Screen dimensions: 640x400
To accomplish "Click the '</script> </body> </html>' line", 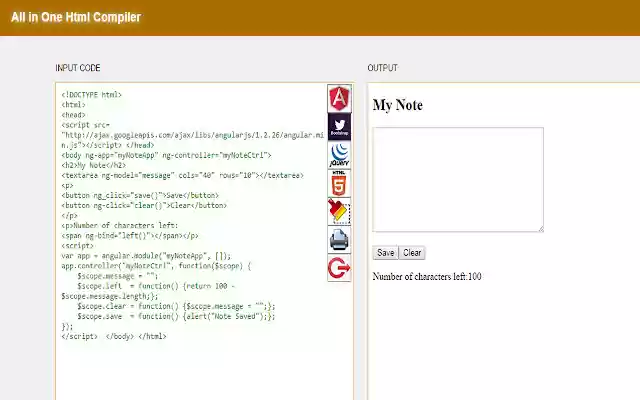I will [x=114, y=336].
